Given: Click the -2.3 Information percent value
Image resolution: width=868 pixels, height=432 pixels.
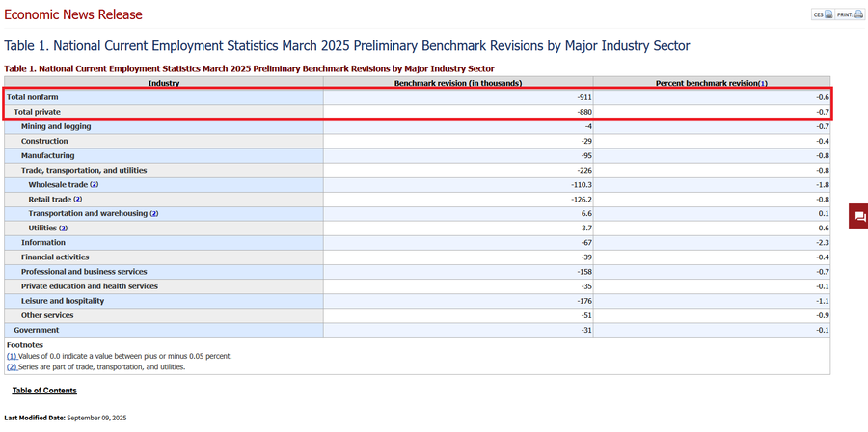Looking at the screenshot, I should click(823, 243).
